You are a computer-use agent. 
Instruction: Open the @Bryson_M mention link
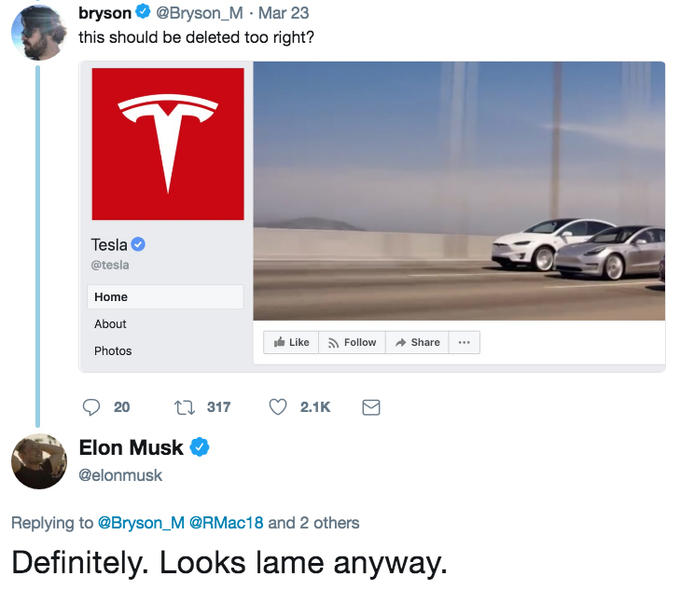point(141,523)
